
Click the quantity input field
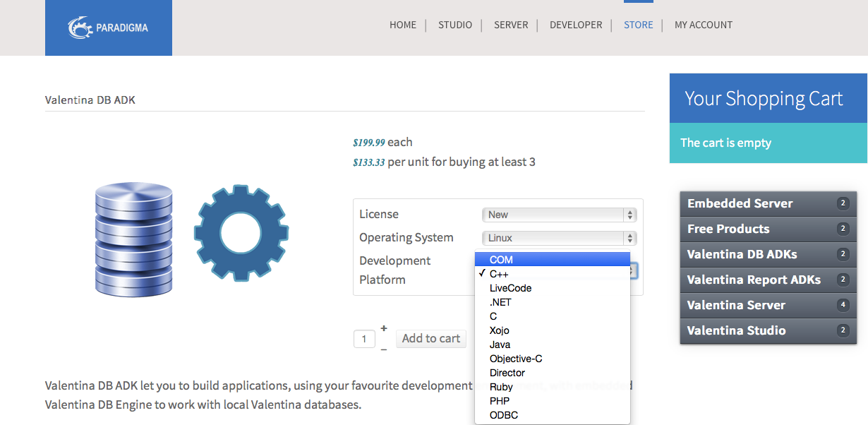364,339
